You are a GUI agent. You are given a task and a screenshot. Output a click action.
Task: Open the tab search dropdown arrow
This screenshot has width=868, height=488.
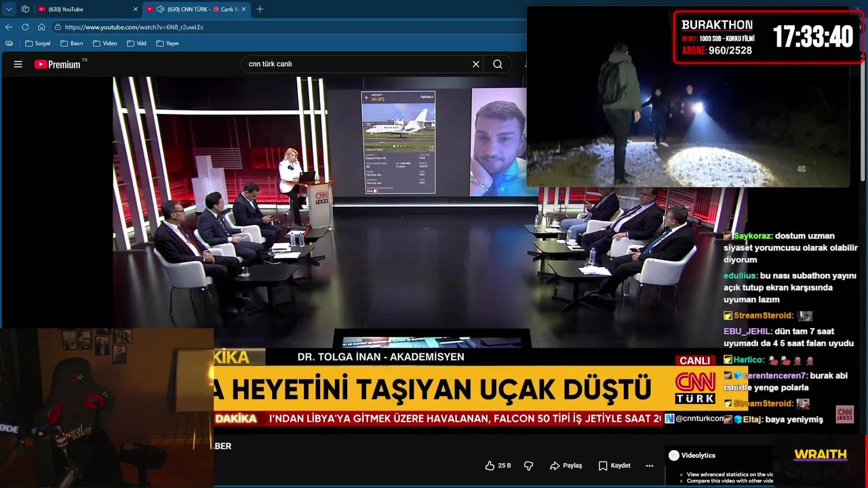[9, 9]
